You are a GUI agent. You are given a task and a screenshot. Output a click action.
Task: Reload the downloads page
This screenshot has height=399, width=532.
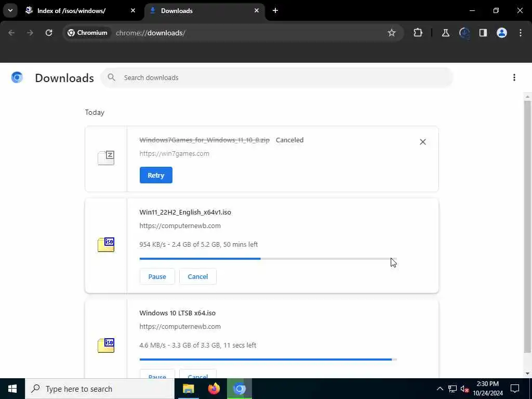tap(49, 33)
